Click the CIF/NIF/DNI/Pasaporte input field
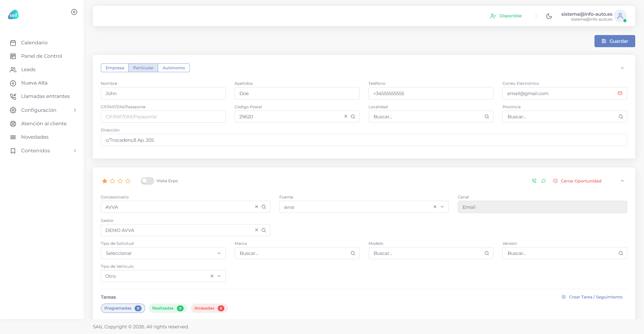 [x=163, y=116]
